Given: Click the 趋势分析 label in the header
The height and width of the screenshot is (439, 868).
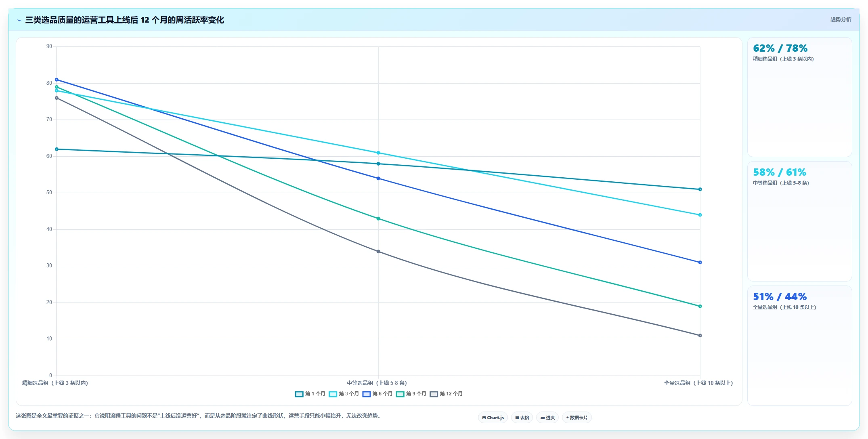Looking at the screenshot, I should [841, 19].
